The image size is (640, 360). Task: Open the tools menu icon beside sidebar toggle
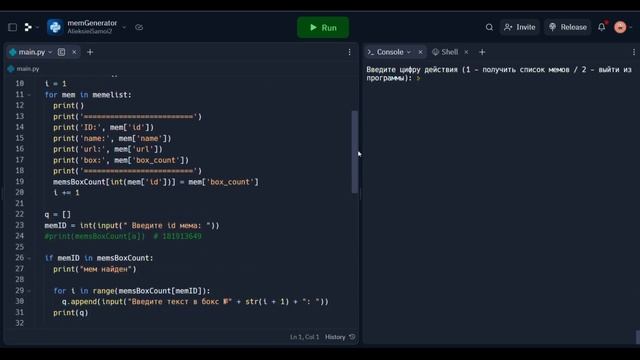click(x=28, y=27)
